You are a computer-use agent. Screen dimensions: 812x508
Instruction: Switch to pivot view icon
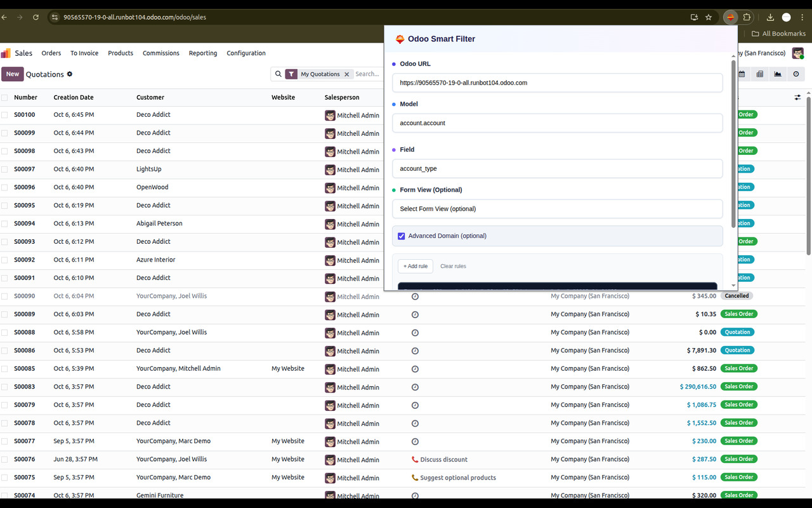pos(760,74)
